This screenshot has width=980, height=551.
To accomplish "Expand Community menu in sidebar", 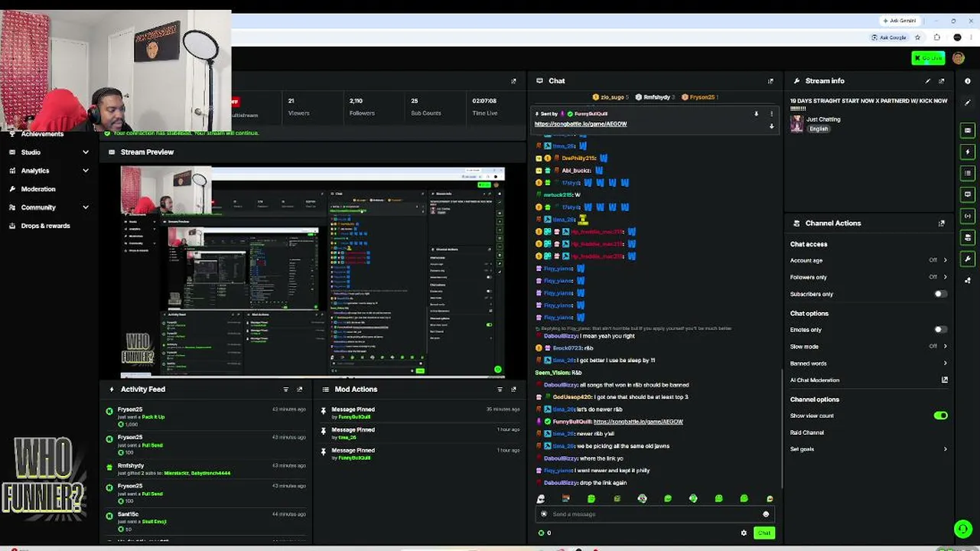I will (x=86, y=207).
